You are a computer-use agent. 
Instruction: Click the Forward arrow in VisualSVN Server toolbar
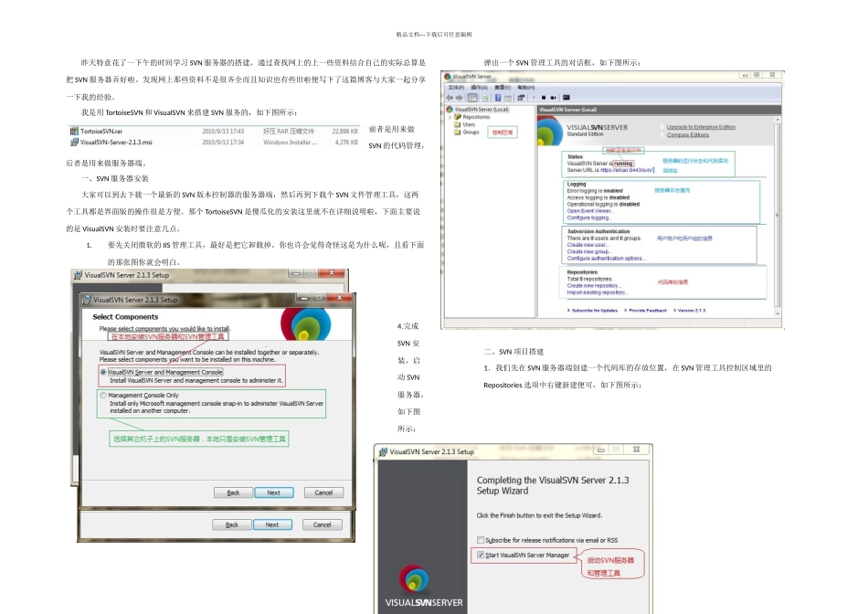[x=460, y=98]
